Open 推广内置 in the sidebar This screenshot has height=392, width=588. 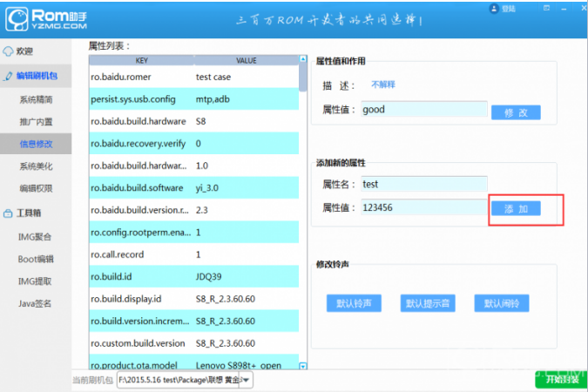[36, 122]
